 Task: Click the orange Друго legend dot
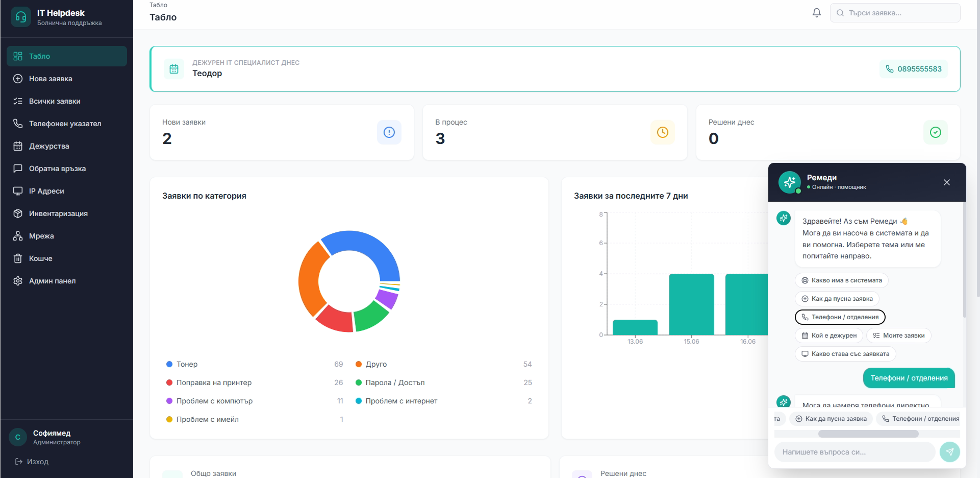click(x=359, y=364)
